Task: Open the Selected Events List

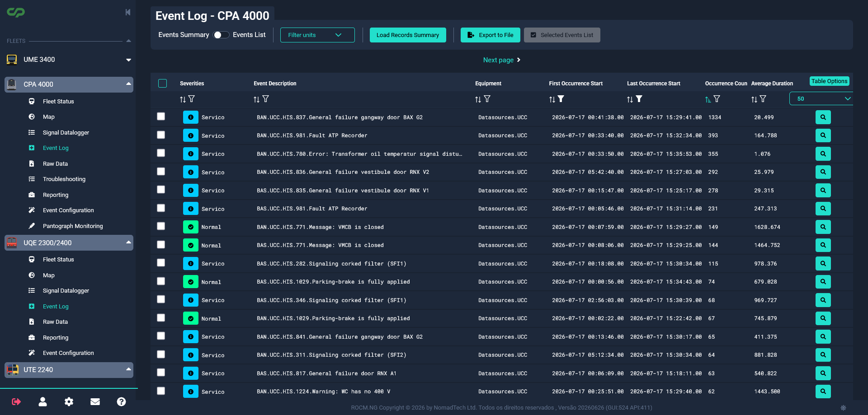Action: 562,35
